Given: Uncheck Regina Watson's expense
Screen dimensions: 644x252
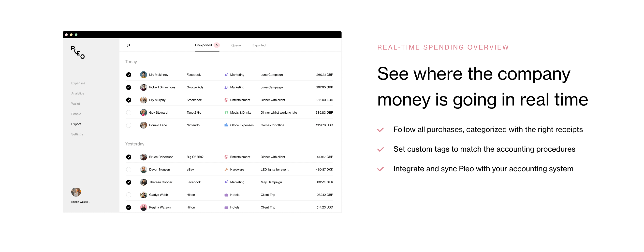Looking at the screenshot, I should tap(129, 208).
